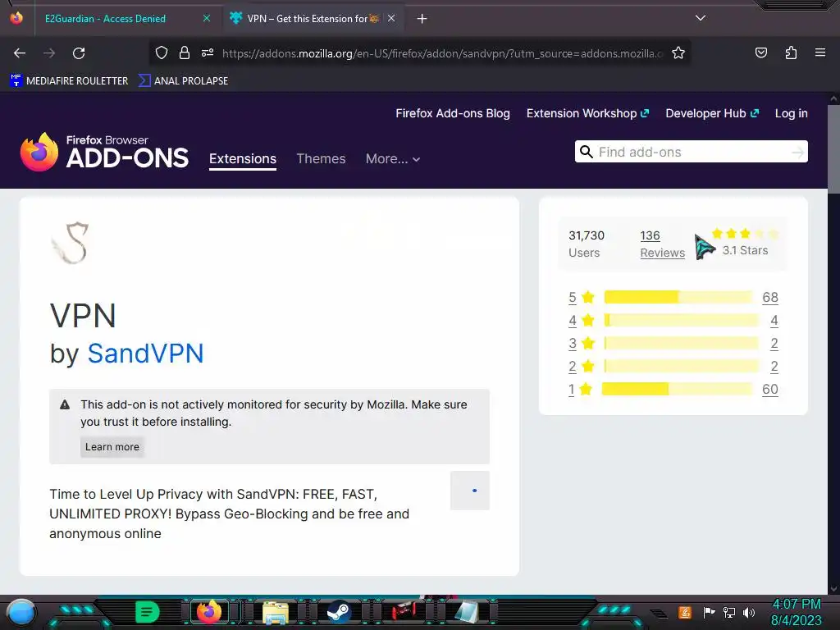Submit search with the arrow button
Screen dimensions: 840x630
797,153
